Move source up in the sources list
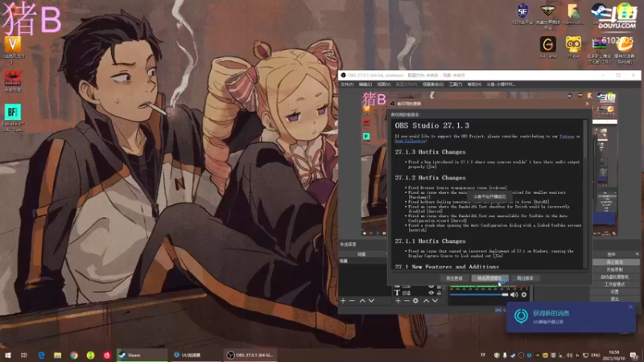This screenshot has height=362, width=644. [426, 301]
